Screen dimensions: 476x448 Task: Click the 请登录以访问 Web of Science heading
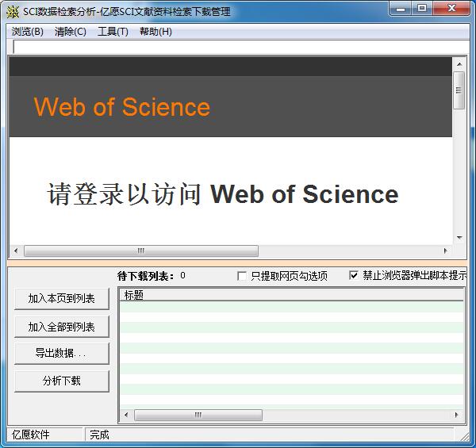222,194
